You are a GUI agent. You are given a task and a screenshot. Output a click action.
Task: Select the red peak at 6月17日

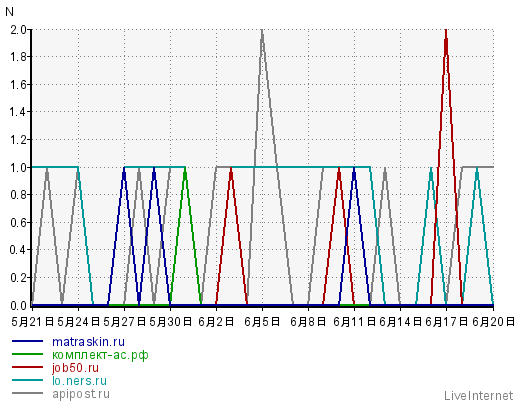[x=446, y=31]
